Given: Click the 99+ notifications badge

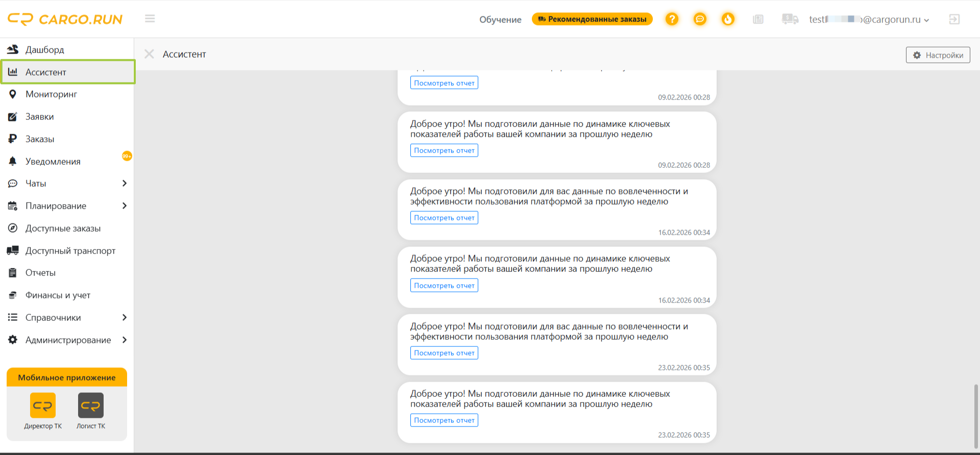Looking at the screenshot, I should pos(127,156).
